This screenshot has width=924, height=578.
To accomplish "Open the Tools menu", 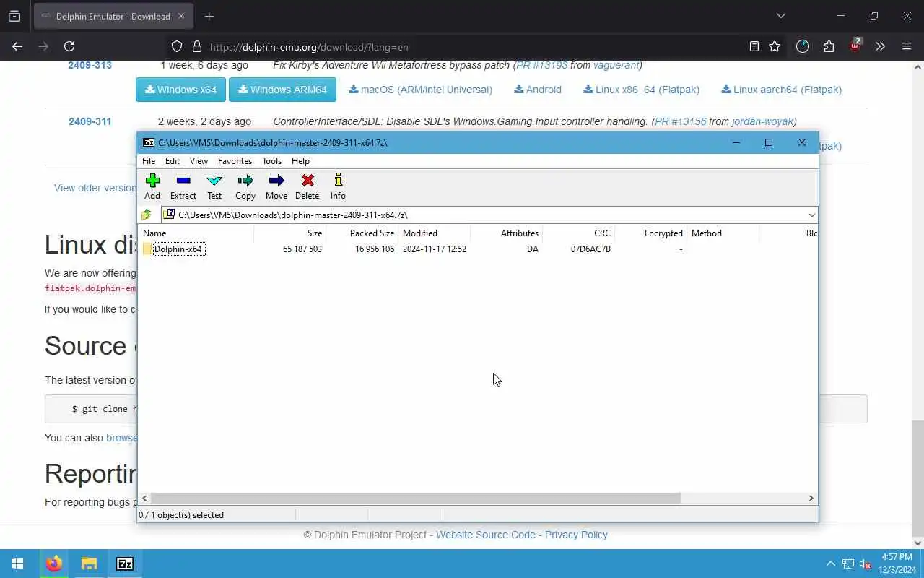I will [271, 161].
